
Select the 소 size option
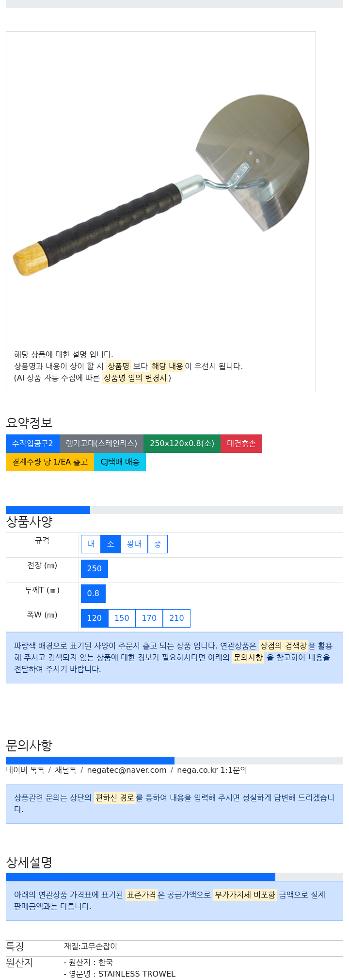(111, 544)
